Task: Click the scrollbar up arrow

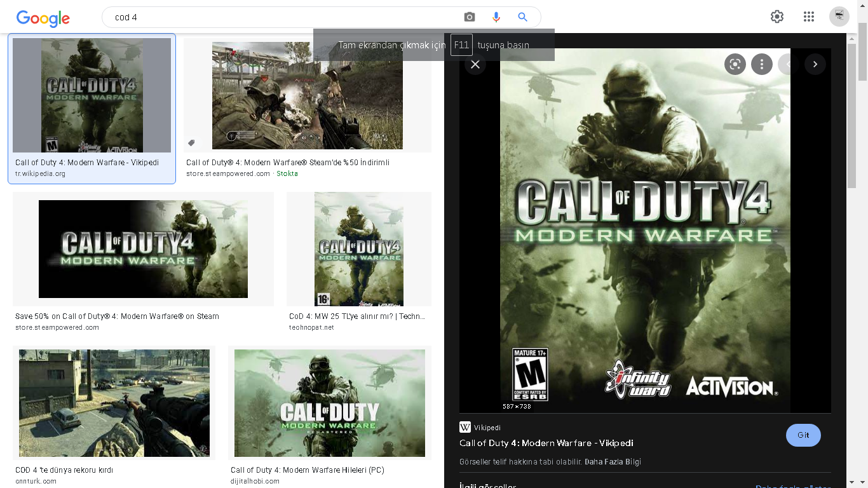Action: [863, 6]
